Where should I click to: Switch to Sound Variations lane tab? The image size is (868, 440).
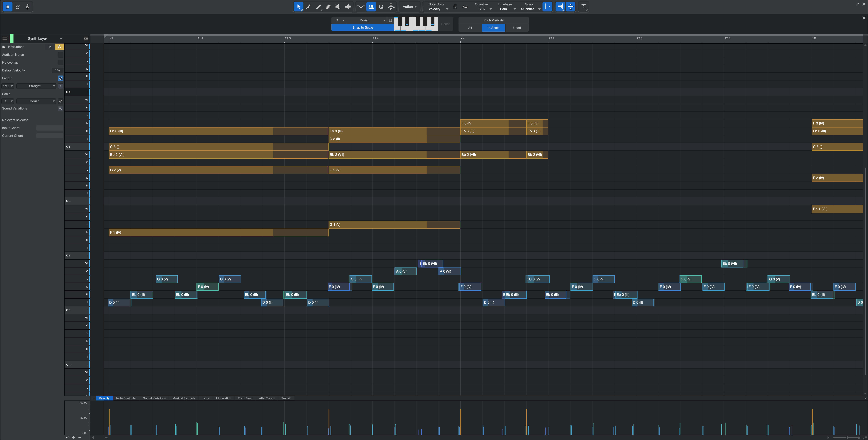pos(154,398)
